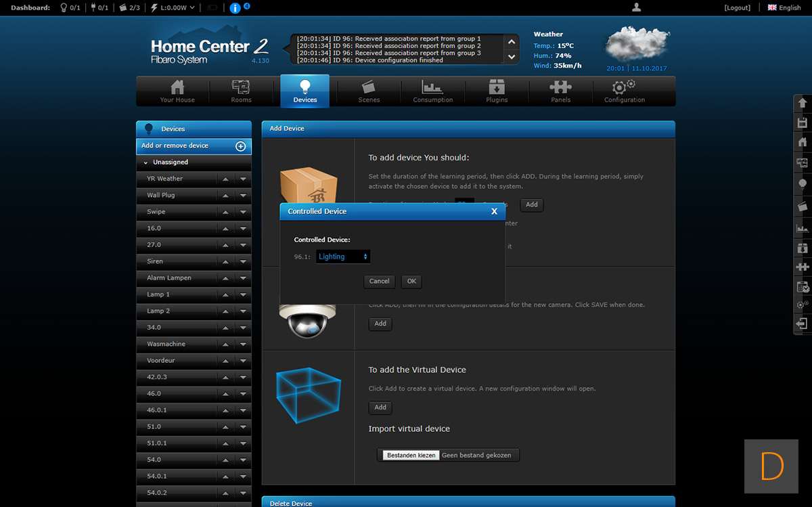Click the user profile icon
The height and width of the screenshot is (507, 812).
pyautogui.click(x=636, y=7)
